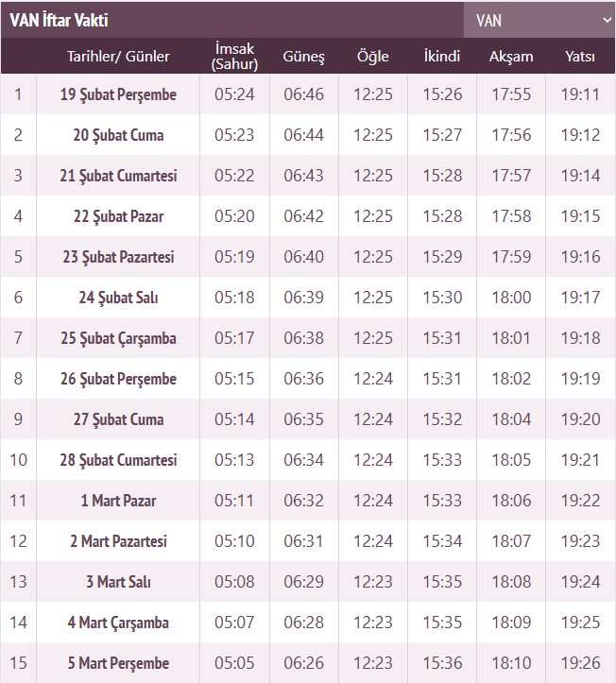Click the 1 Mart Pazar date cell
616x683 pixels.
click(118, 501)
